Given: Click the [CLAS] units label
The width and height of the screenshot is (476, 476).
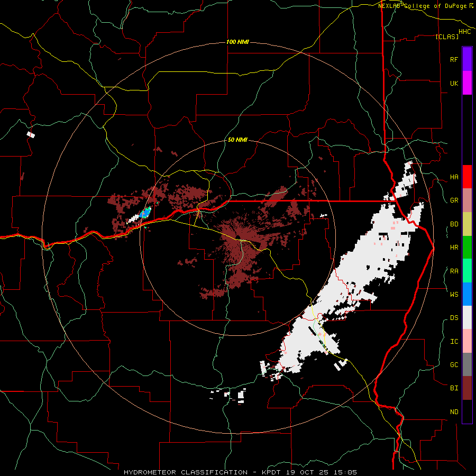Looking at the screenshot, I should pyautogui.click(x=447, y=36).
